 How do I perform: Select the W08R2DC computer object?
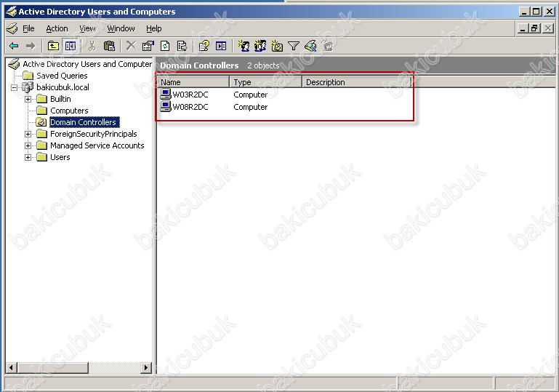(190, 107)
